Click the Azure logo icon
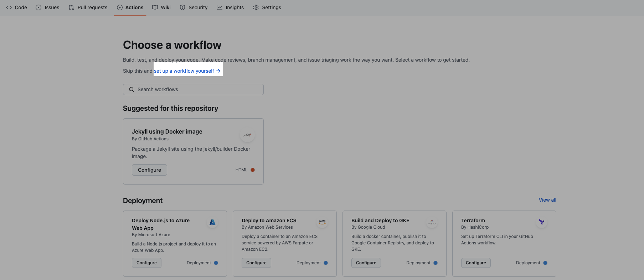Screen dimensions: 644x280 212,222
